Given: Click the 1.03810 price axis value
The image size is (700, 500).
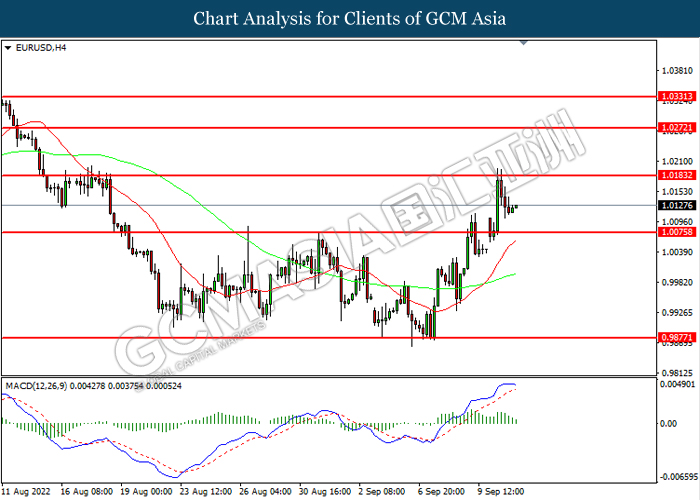Looking at the screenshot, I should [x=677, y=71].
